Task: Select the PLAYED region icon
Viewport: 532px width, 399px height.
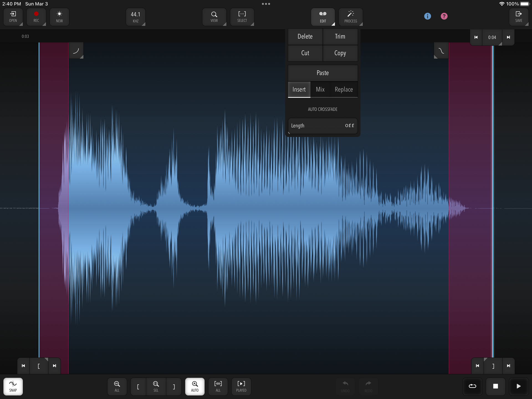Action: [241, 386]
